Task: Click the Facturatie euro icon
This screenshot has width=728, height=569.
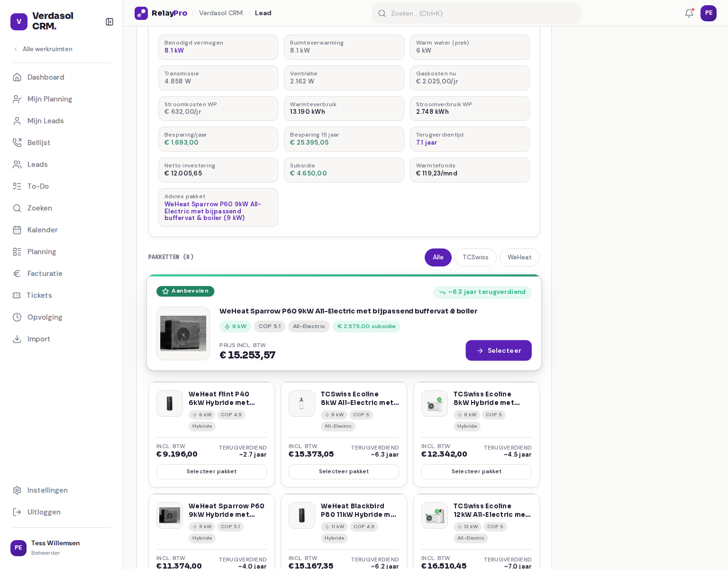Action: 17,274
